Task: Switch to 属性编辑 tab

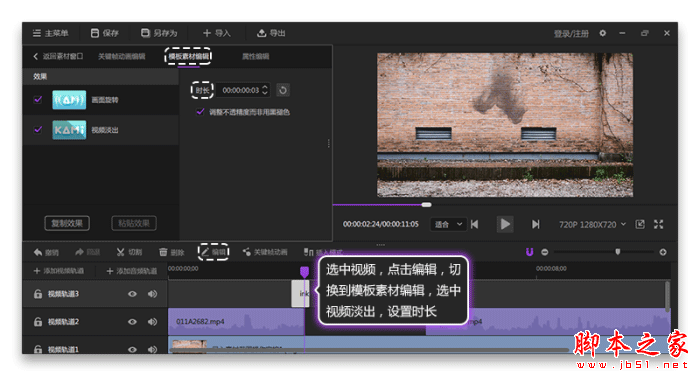Action: [255, 56]
